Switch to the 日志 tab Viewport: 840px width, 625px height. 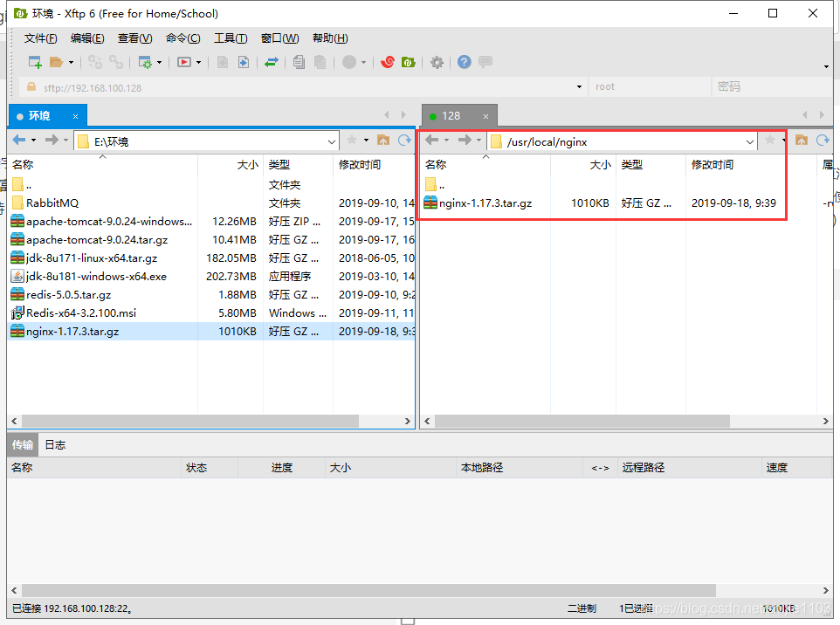tap(55, 445)
